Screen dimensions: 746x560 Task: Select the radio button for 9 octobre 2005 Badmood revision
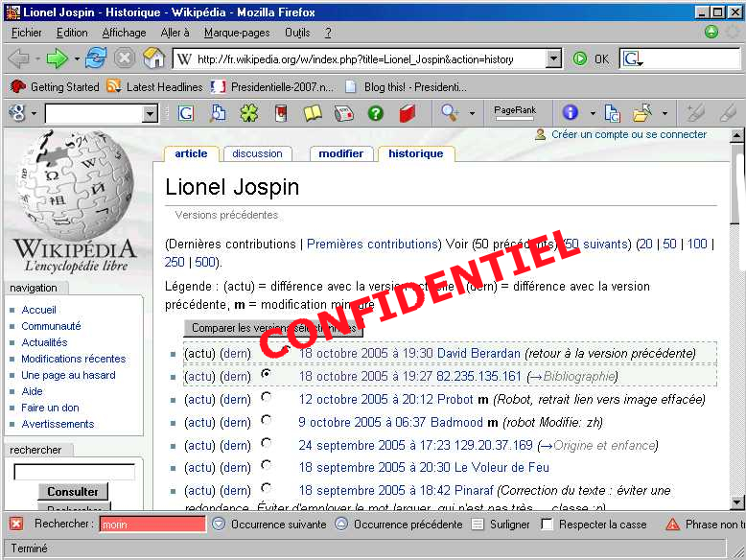[x=267, y=420]
